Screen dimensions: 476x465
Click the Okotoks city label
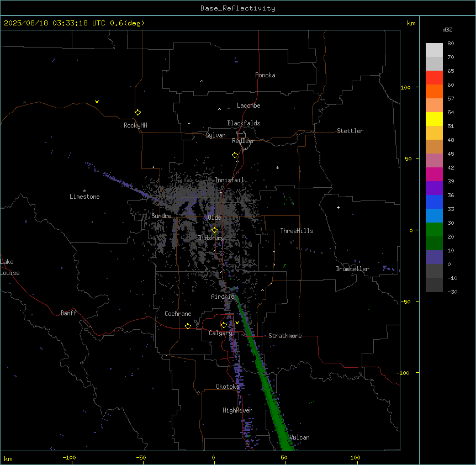[x=228, y=387]
